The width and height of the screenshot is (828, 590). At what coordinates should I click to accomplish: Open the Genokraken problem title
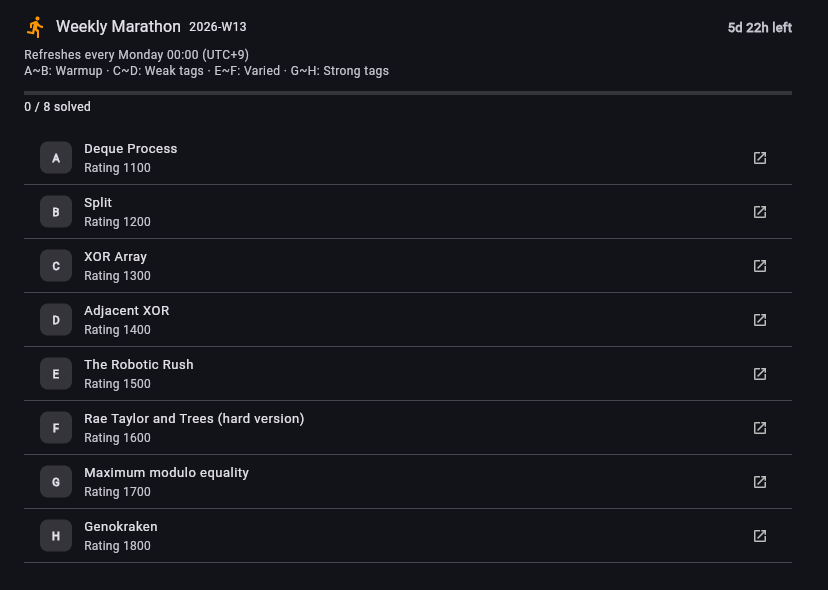tap(120, 527)
